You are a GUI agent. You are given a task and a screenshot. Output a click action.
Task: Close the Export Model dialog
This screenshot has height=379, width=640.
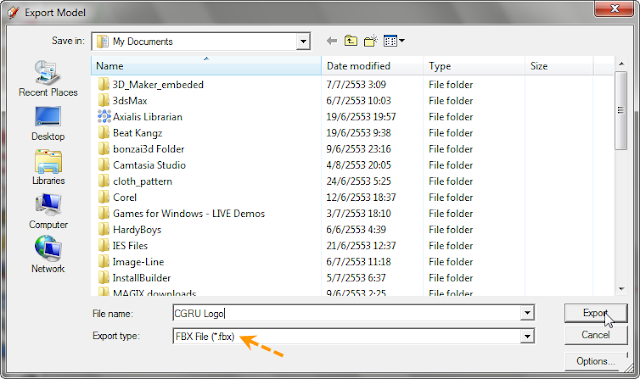614,8
